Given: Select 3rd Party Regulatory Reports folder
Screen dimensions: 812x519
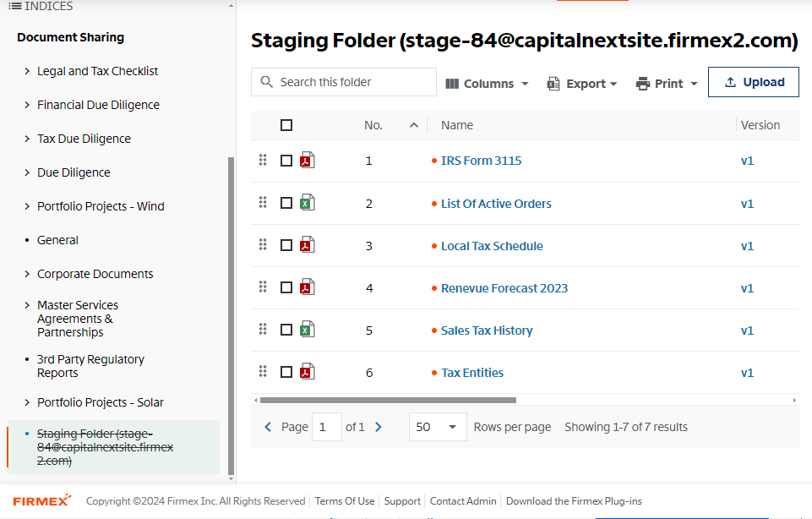Looking at the screenshot, I should (x=90, y=366).
